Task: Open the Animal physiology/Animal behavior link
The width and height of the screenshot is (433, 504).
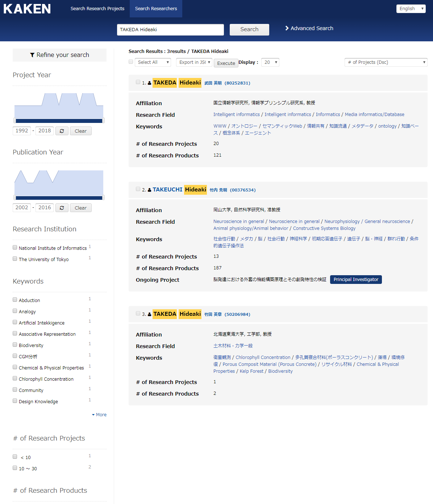Action: pyautogui.click(x=251, y=228)
